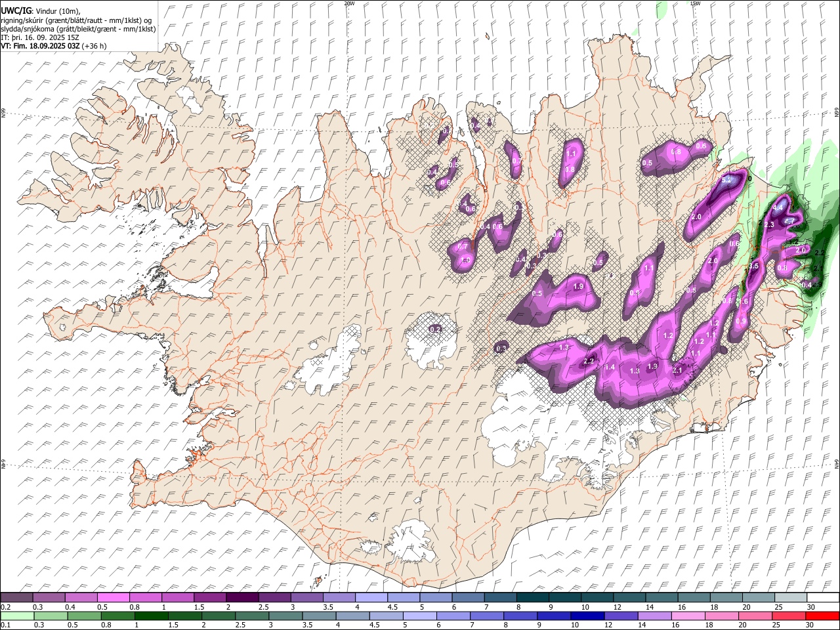840x630 pixels.
Task: Click pink swatch between 16 and 18, lower scale
Action: point(687,616)
